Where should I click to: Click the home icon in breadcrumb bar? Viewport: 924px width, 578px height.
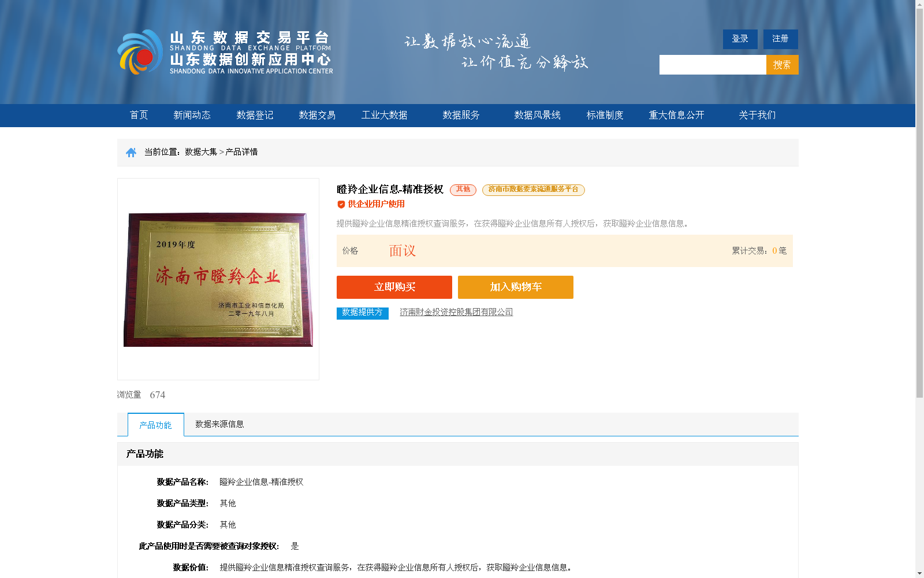pos(131,153)
